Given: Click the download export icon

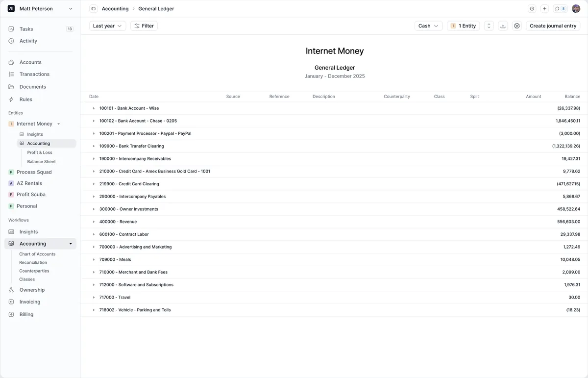Looking at the screenshot, I should tap(503, 26).
